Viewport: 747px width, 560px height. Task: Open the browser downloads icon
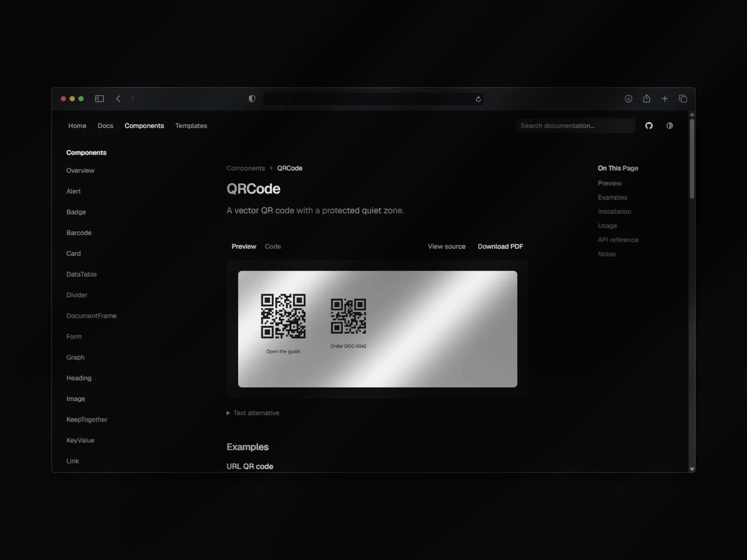coord(628,98)
